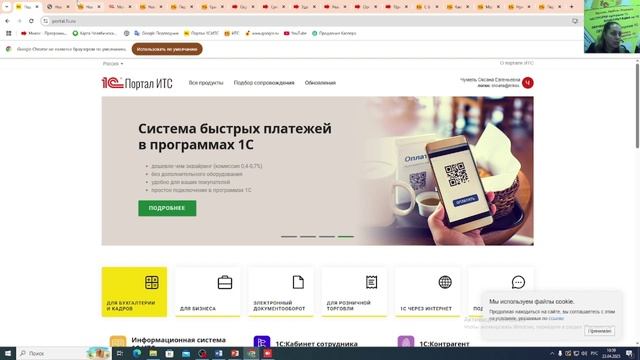View site information icon in address bar

[46, 21]
